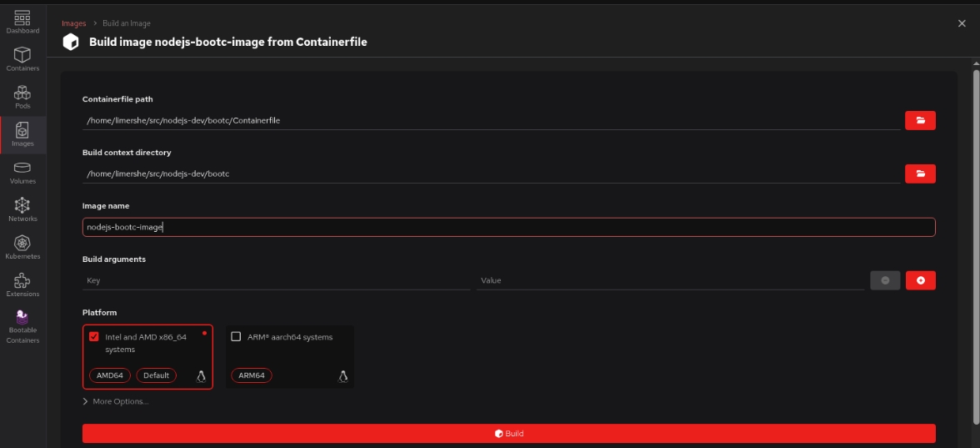Open the Dashboard sidebar icon
The image size is (980, 448).
coord(22,22)
